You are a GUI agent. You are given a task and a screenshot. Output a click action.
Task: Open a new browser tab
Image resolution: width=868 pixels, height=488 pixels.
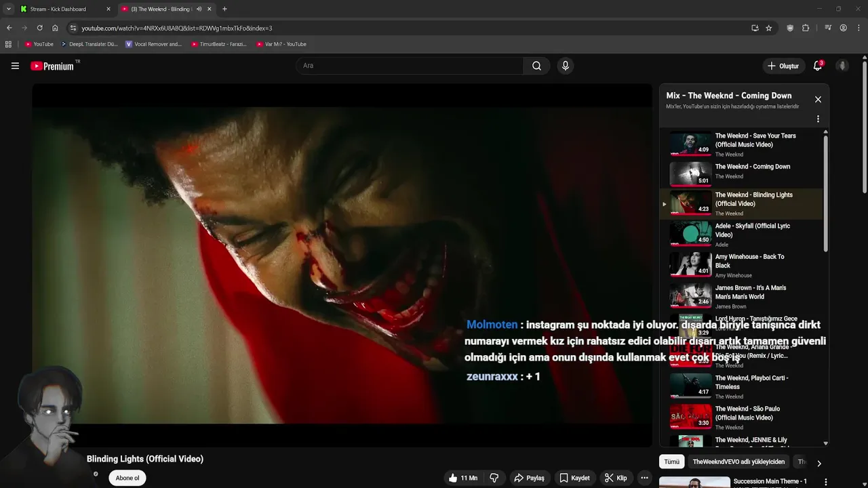(224, 9)
